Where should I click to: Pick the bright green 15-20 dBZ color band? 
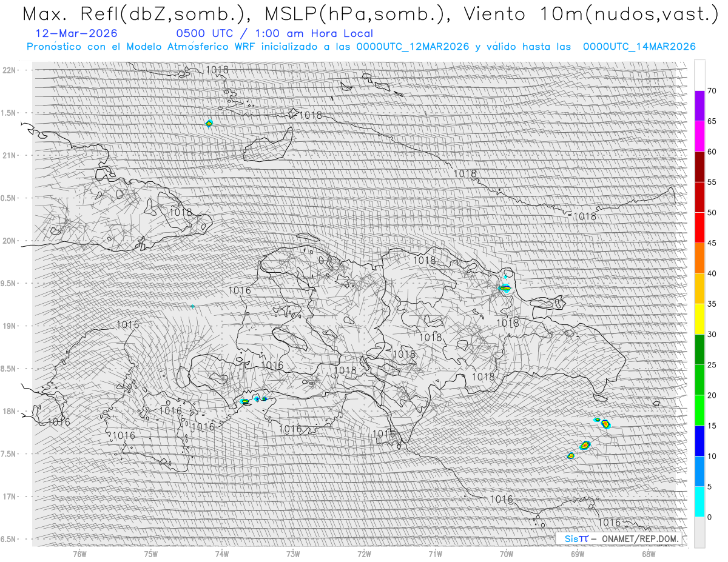(699, 410)
